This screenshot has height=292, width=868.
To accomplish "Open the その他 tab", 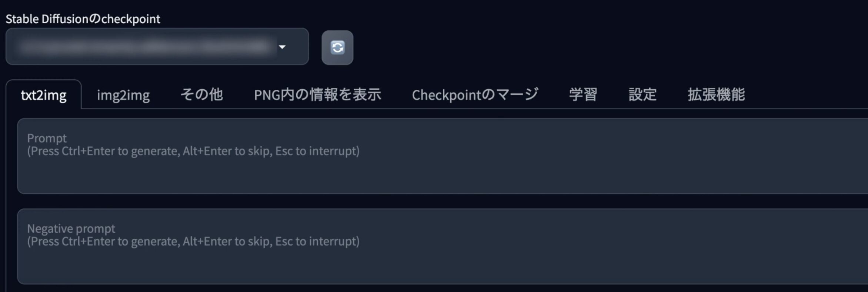I will pyautogui.click(x=202, y=94).
